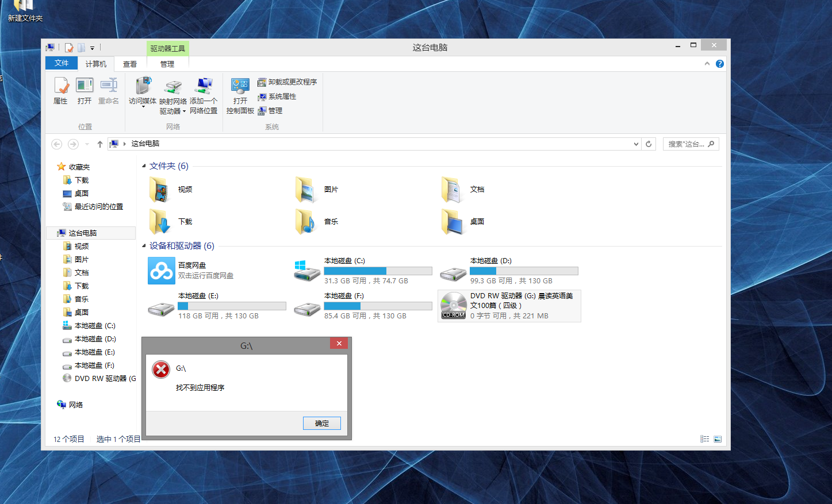Open 本地磁盘 (E:) in the navigation pane
The height and width of the screenshot is (504, 832).
[89, 352]
